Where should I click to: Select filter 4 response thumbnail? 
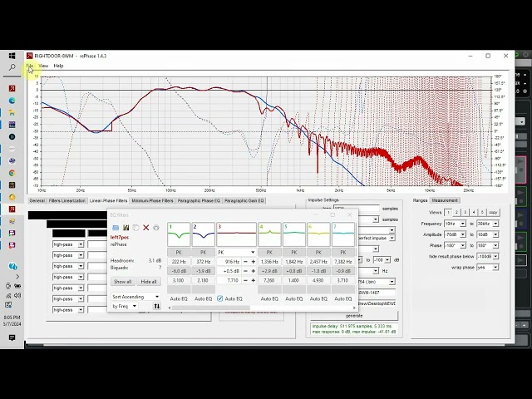click(x=269, y=234)
